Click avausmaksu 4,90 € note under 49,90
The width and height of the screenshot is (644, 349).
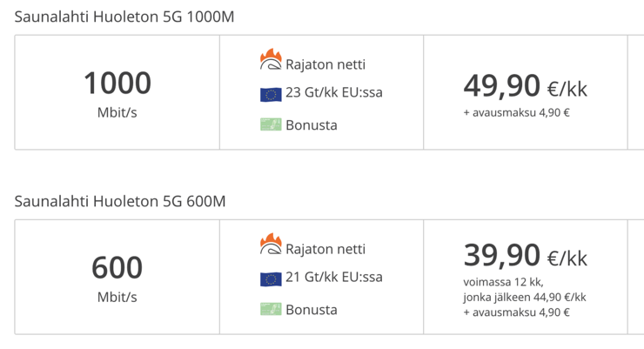tap(517, 112)
